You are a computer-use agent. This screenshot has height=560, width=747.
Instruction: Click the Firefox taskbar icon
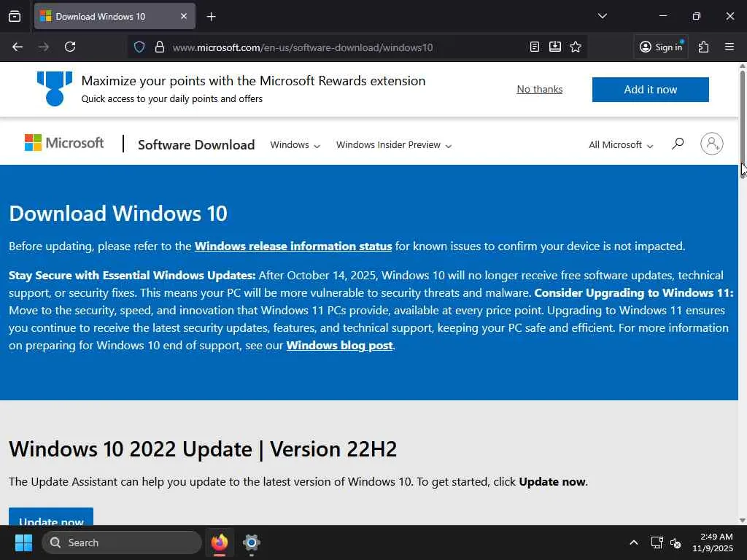[219, 542]
